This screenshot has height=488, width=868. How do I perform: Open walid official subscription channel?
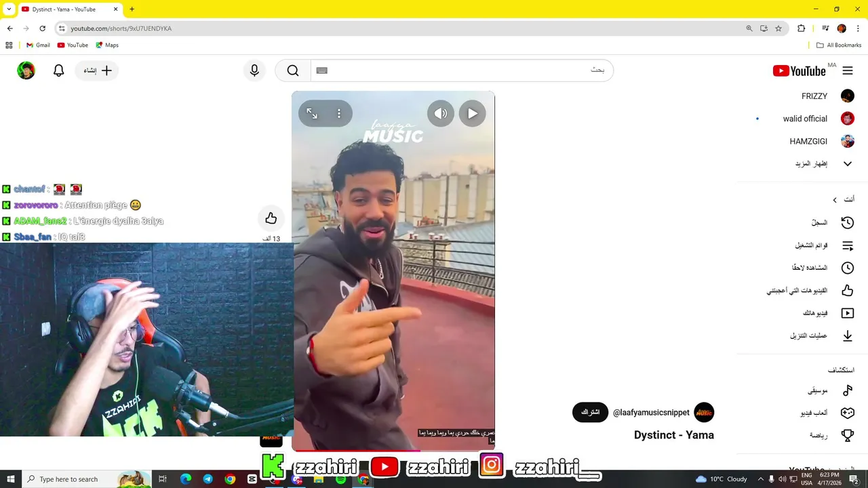point(804,119)
